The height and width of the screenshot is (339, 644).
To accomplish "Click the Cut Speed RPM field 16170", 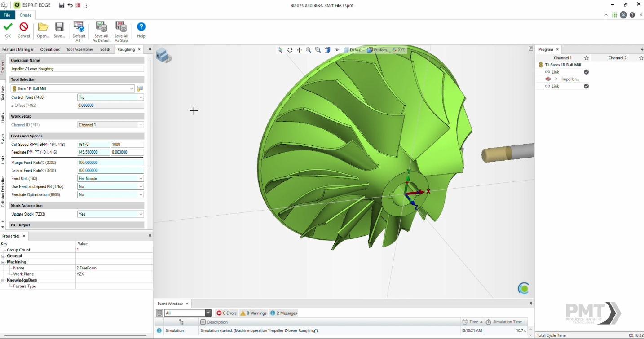I will [x=93, y=145].
